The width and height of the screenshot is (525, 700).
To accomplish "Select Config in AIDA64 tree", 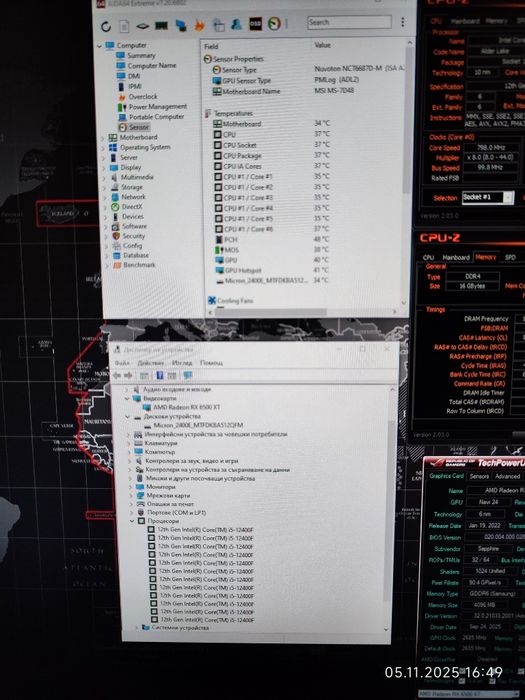I will (133, 246).
